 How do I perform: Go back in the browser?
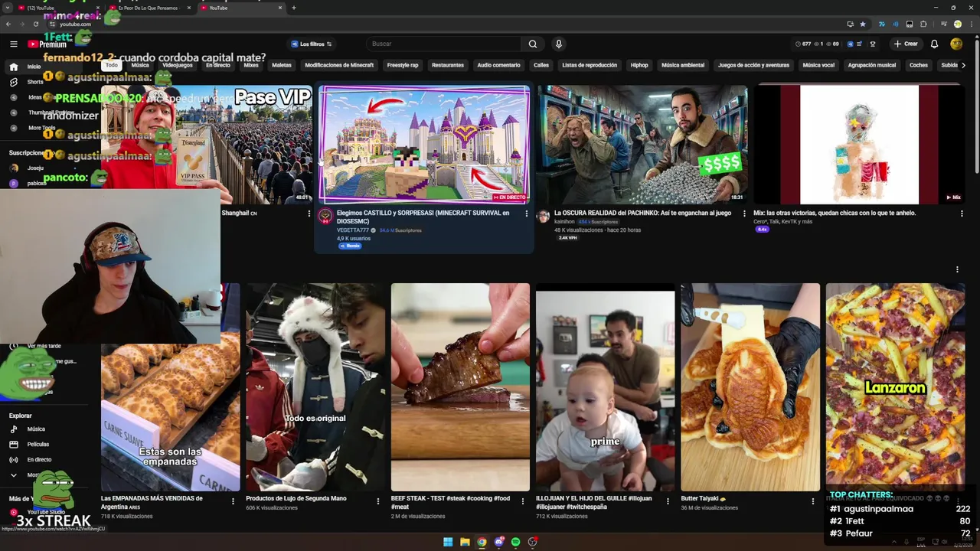point(8,24)
